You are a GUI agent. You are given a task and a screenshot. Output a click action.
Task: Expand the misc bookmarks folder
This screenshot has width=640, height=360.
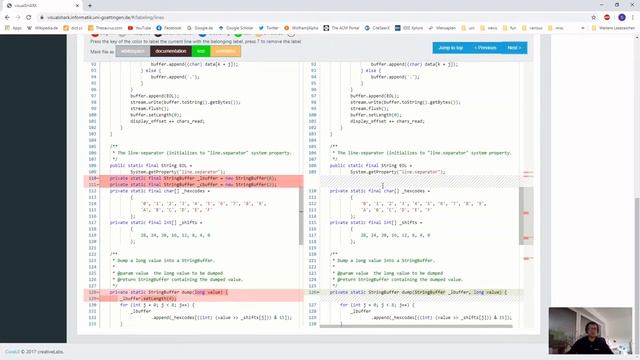(x=556, y=28)
